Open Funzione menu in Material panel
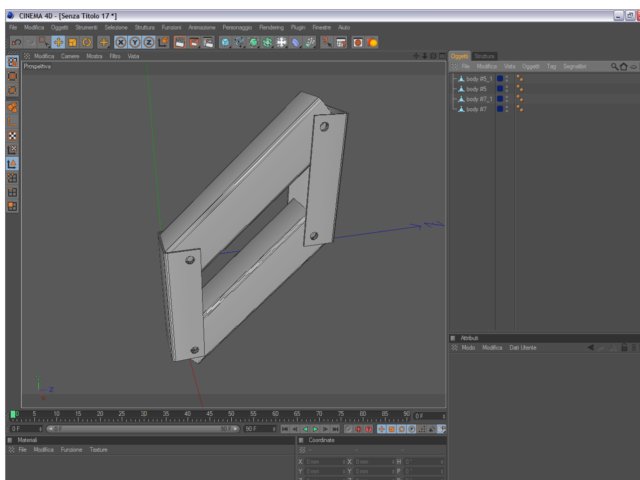This screenshot has width=640, height=480. point(71,450)
